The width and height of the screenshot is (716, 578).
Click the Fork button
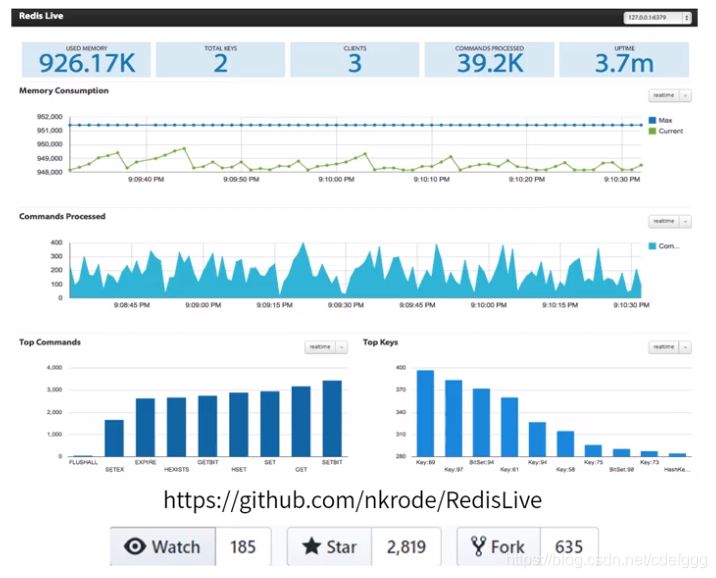[499, 546]
